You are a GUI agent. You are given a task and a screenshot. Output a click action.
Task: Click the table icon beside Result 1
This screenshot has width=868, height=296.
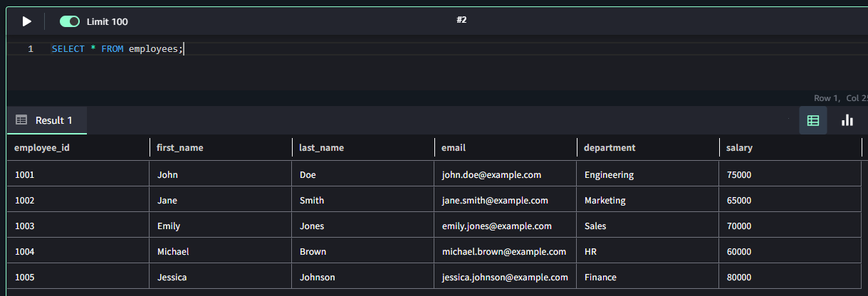point(21,120)
